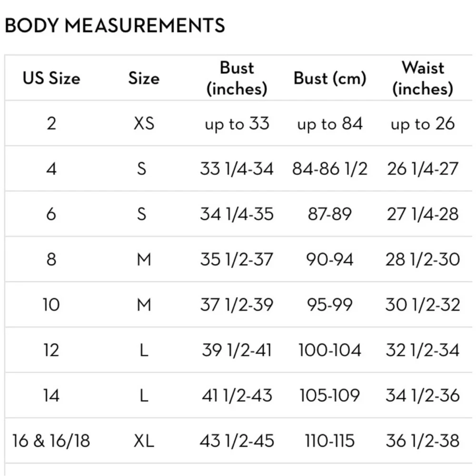Select the 'up to 84' bust cm cell

(x=330, y=124)
